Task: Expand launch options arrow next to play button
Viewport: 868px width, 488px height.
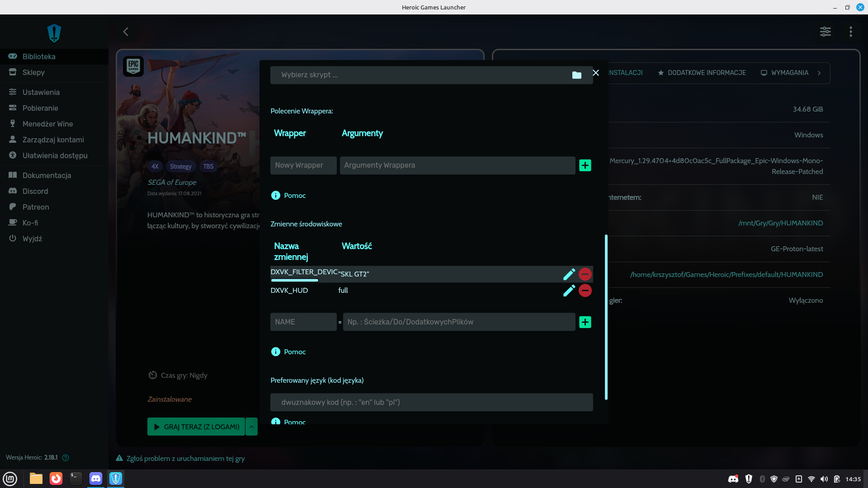Action: 251,427
